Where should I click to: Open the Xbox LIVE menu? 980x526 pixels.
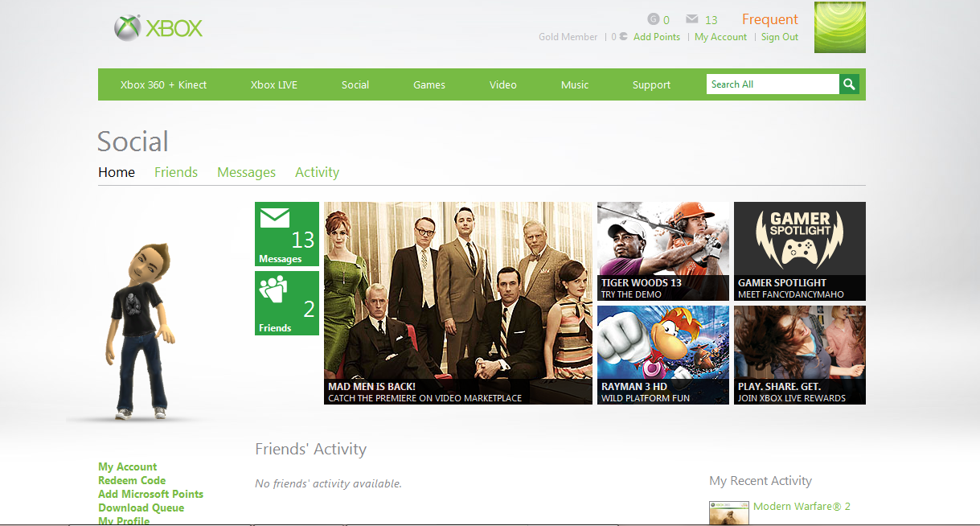274,84
